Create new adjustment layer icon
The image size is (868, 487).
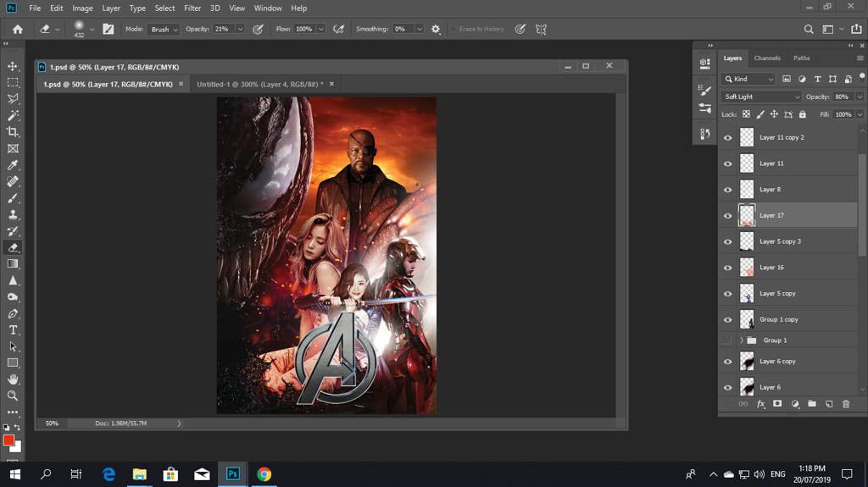point(795,404)
